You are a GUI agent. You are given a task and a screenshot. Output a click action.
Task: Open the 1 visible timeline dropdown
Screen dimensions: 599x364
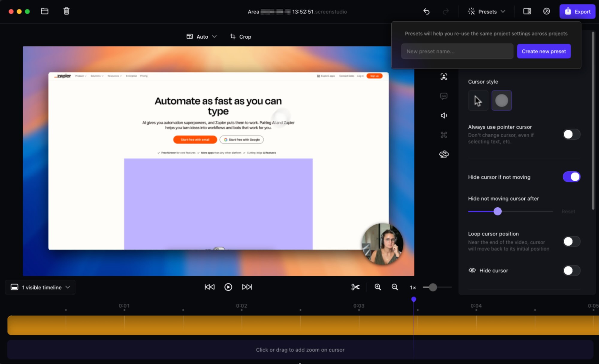click(x=40, y=287)
